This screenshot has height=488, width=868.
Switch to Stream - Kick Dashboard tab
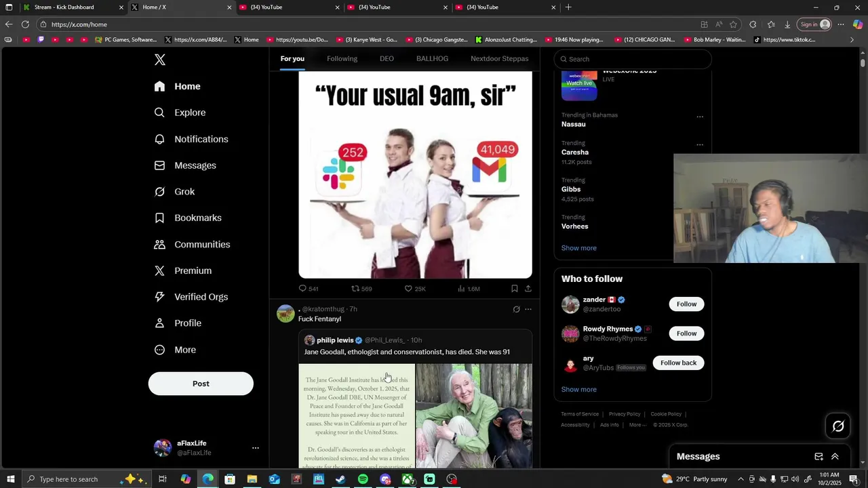tap(73, 7)
